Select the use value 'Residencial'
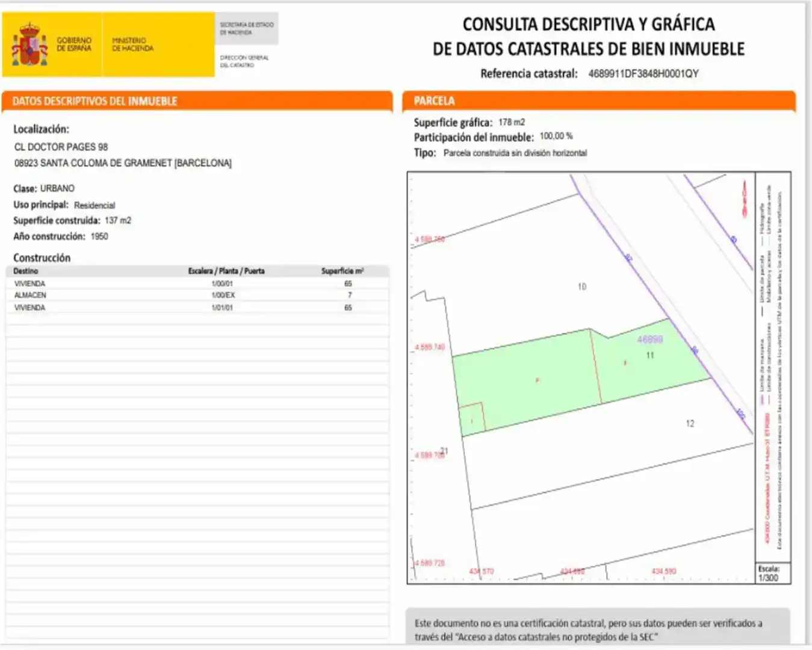Screen dimensions: 812x650 tap(95, 205)
